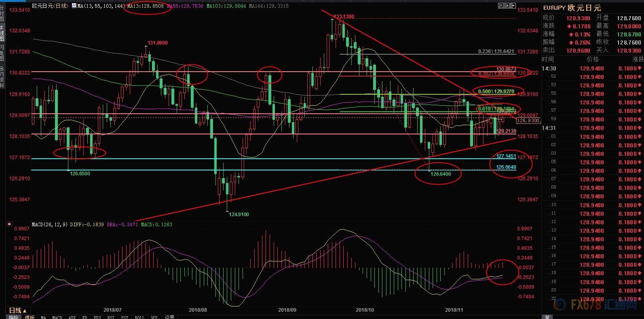
Task: Apply the BOLL indicator from bottom bar
Action: (x=139, y=317)
